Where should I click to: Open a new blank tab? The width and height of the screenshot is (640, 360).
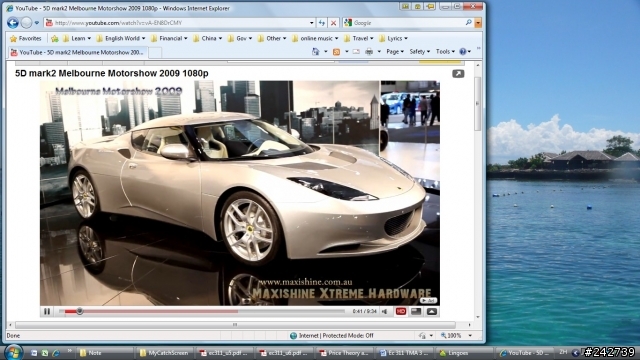pos(155,52)
